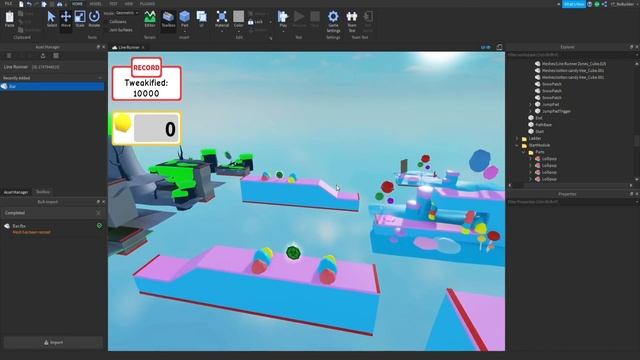This screenshot has width=640, height=360.
Task: Open Game Settings
Action: (x=333, y=21)
